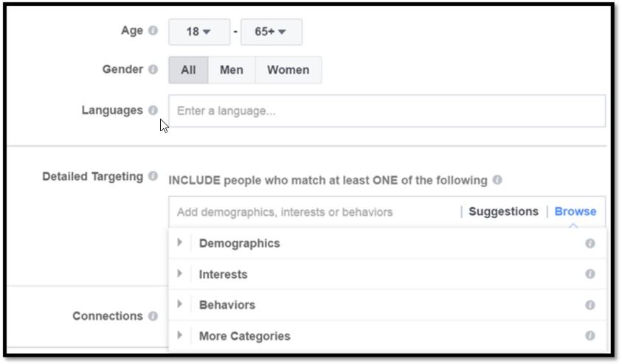
Task: Select the All gender option
Action: [188, 70]
